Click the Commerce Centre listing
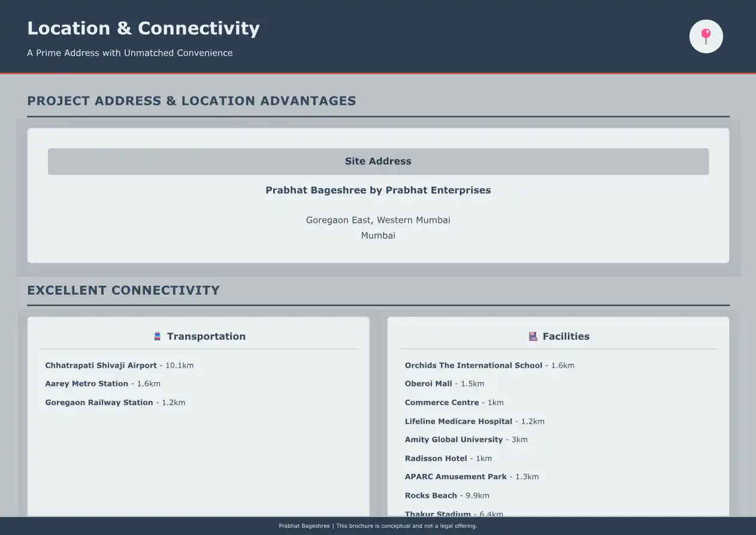Screen dimensions: 756x535 [x=453, y=403]
